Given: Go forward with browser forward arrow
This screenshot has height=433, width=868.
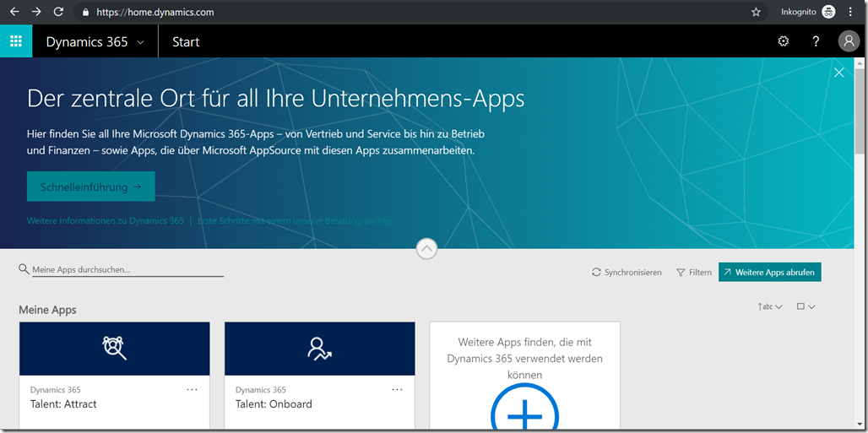Looking at the screenshot, I should click(x=36, y=12).
